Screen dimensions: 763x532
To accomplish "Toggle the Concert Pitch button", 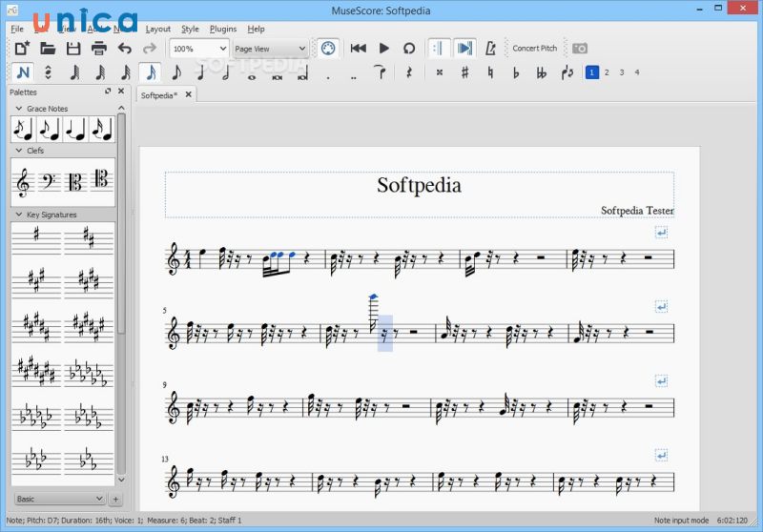I will pyautogui.click(x=534, y=48).
